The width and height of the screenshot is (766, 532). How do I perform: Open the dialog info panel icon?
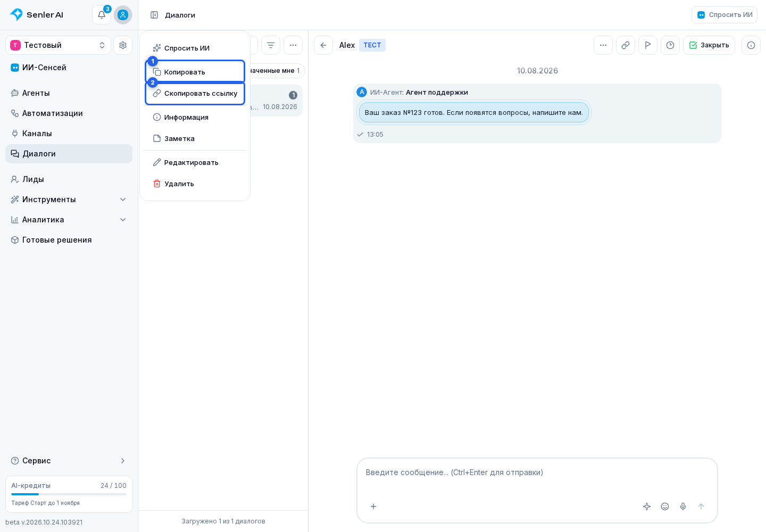pyautogui.click(x=751, y=45)
